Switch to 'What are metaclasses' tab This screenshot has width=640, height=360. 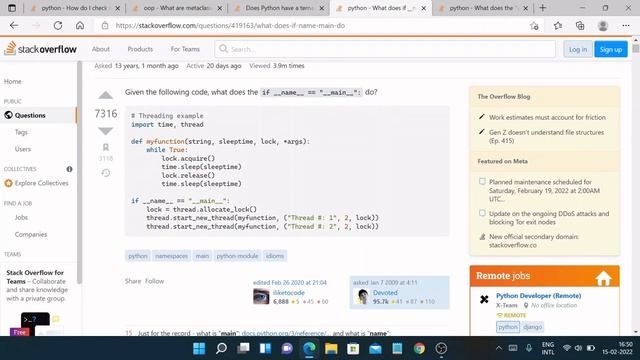pos(176,8)
